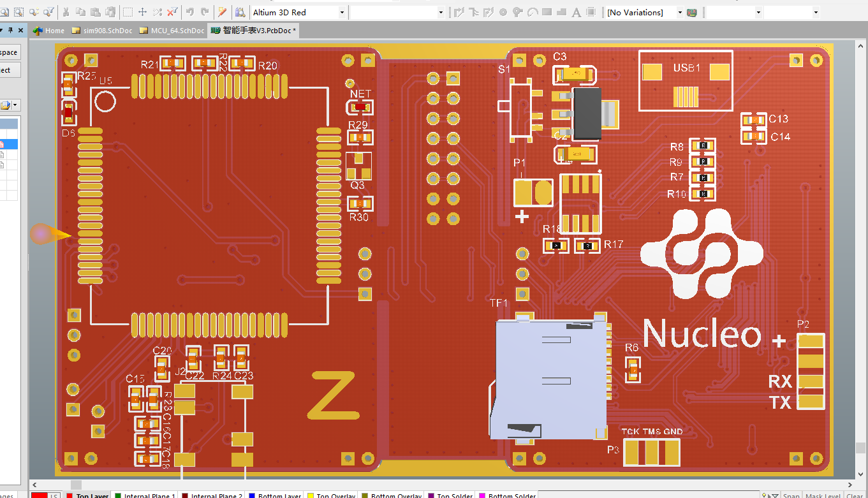Select the dashed rectangle selection tool
The height and width of the screenshot is (498, 868).
128,12
